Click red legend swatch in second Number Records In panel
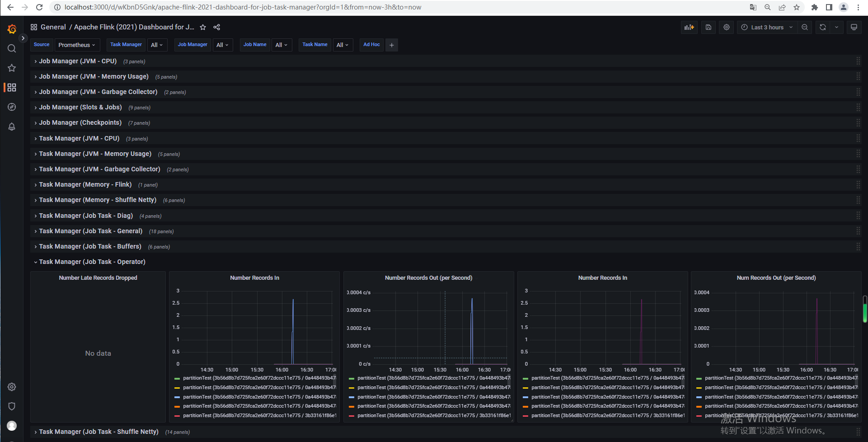Screen dimensions: 868x442 tap(525, 416)
